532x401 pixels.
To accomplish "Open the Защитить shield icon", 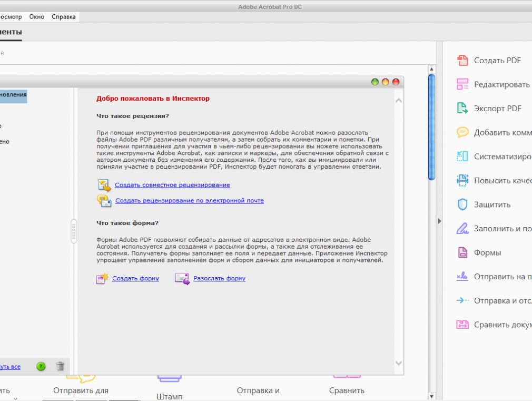I will point(462,204).
